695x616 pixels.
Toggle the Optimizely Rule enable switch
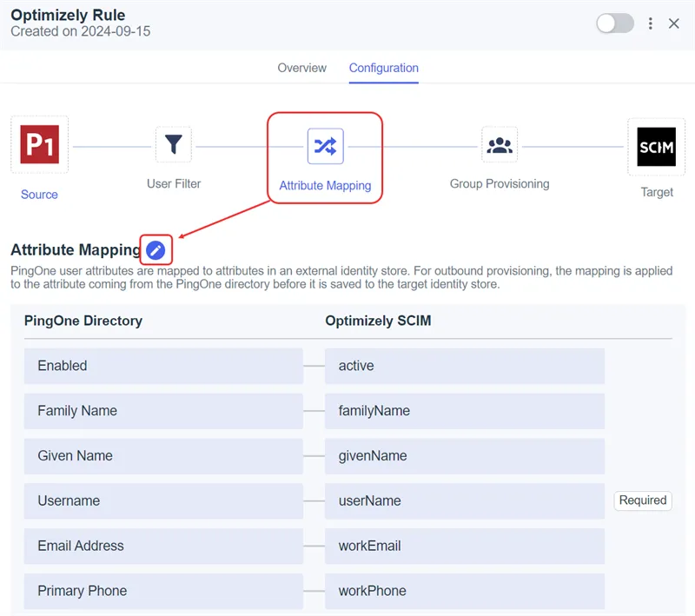(x=615, y=23)
